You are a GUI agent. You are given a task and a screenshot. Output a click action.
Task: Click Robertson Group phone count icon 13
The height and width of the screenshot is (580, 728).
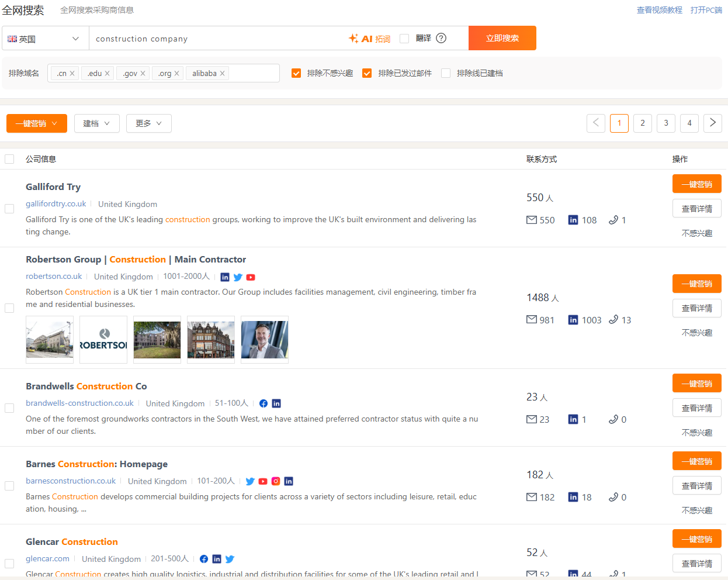point(613,320)
